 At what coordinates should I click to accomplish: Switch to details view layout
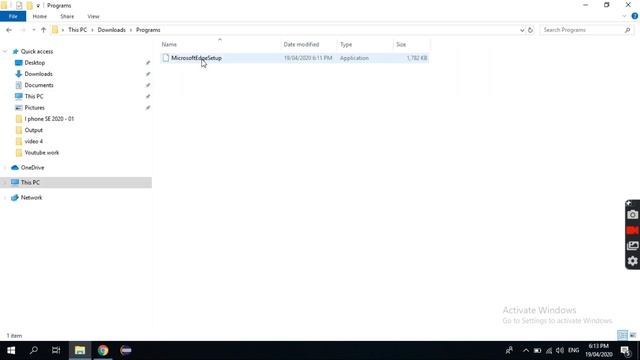[622, 335]
